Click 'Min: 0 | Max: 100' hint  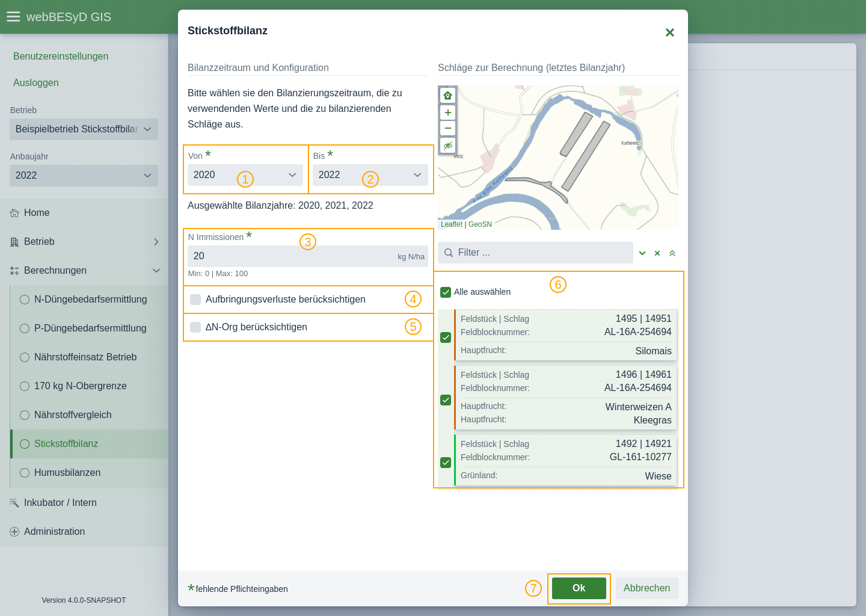(x=218, y=274)
